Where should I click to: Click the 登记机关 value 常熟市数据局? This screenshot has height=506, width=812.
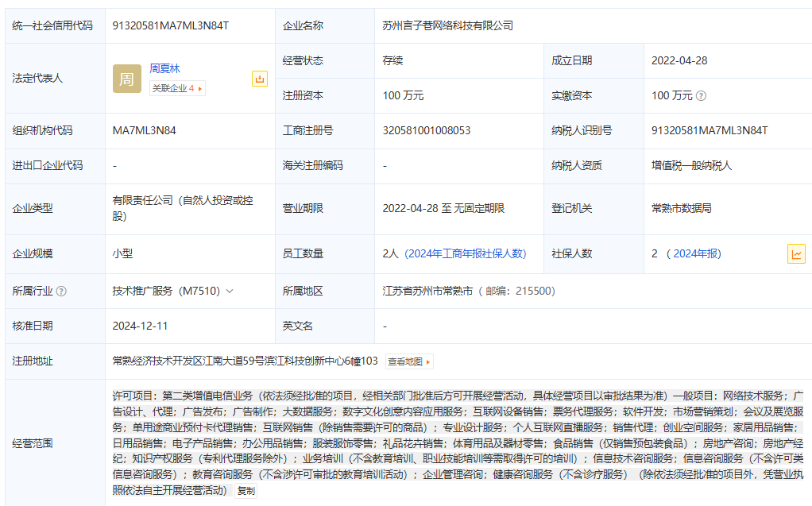click(x=681, y=208)
